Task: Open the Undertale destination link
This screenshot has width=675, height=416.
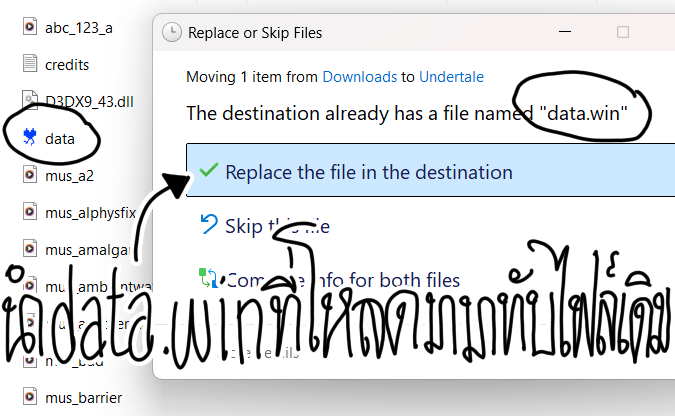Action: click(x=451, y=77)
